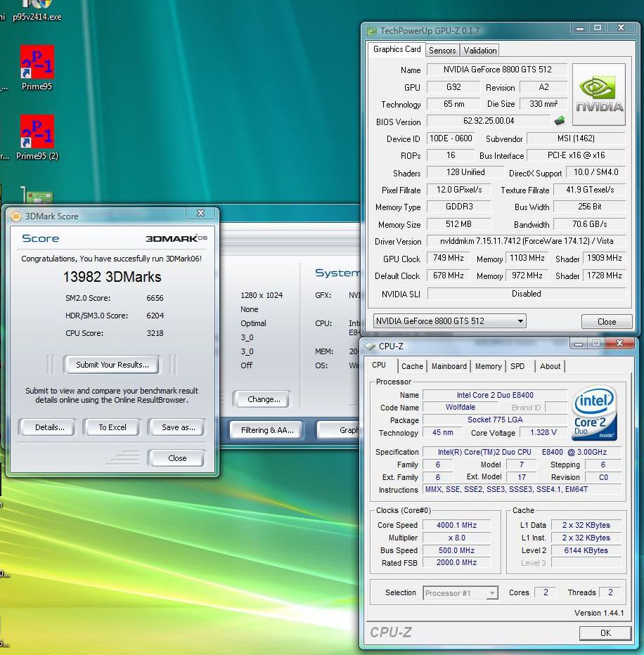Click the Bus Interface PCI-E x16 field
Image resolution: width=644 pixels, height=655 pixels.
click(576, 155)
